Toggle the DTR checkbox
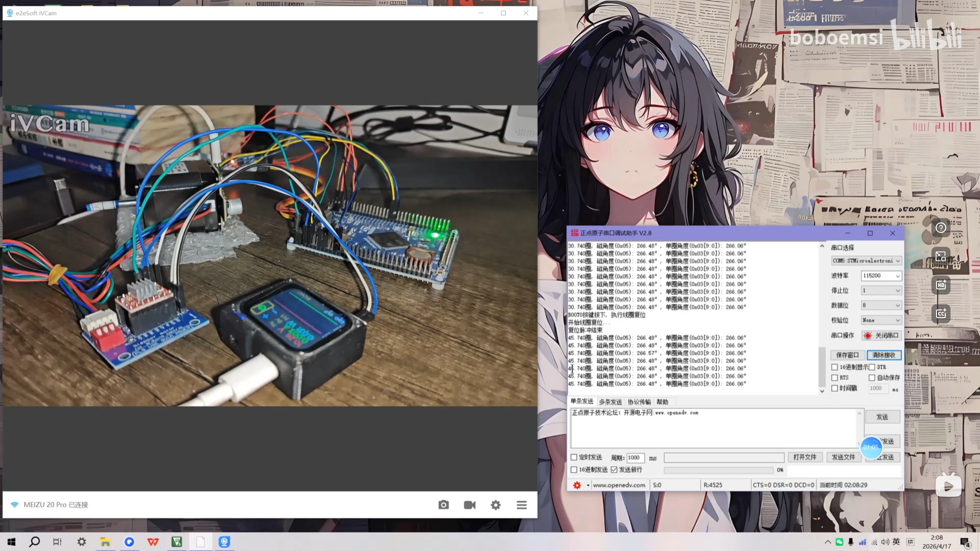Screen dimensions: 980x551 pyautogui.click(x=872, y=367)
